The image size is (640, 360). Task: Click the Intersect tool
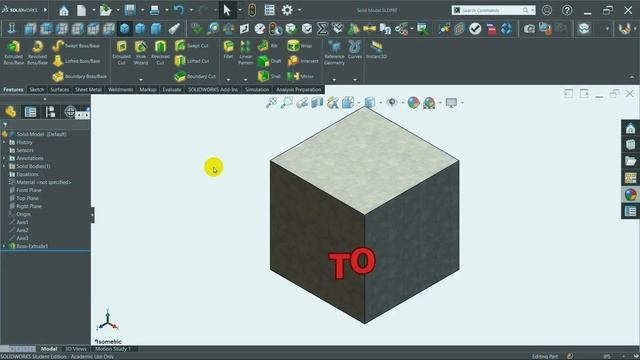(302, 61)
